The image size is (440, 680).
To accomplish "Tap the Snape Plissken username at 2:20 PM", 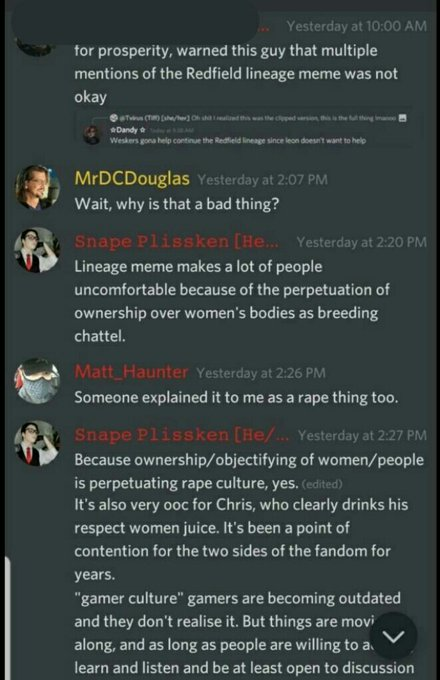I will point(176,241).
